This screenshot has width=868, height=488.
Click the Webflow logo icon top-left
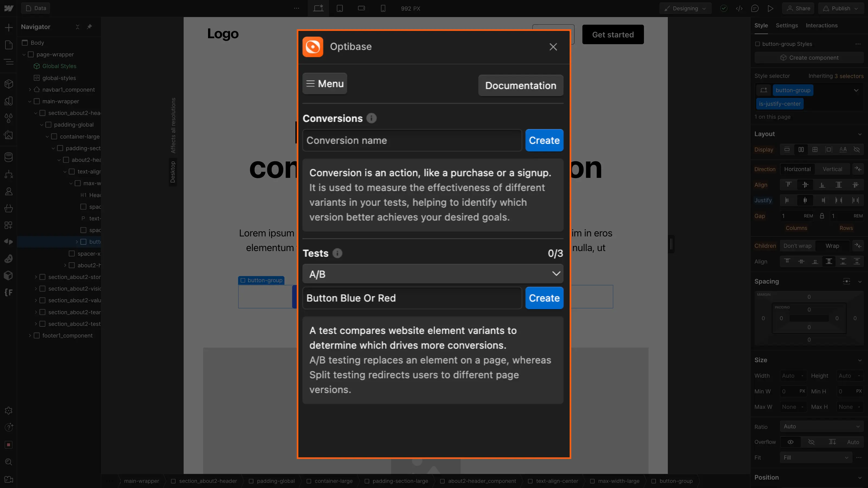[9, 8]
